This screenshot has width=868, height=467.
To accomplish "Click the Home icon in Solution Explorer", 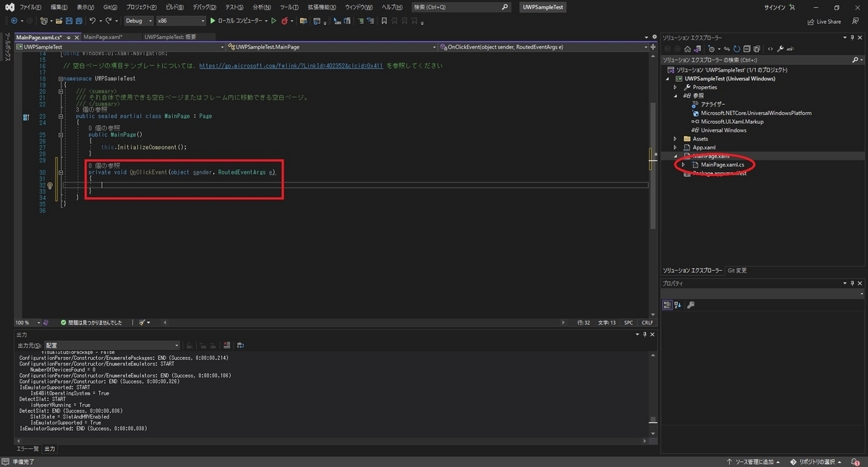I will 687,49.
